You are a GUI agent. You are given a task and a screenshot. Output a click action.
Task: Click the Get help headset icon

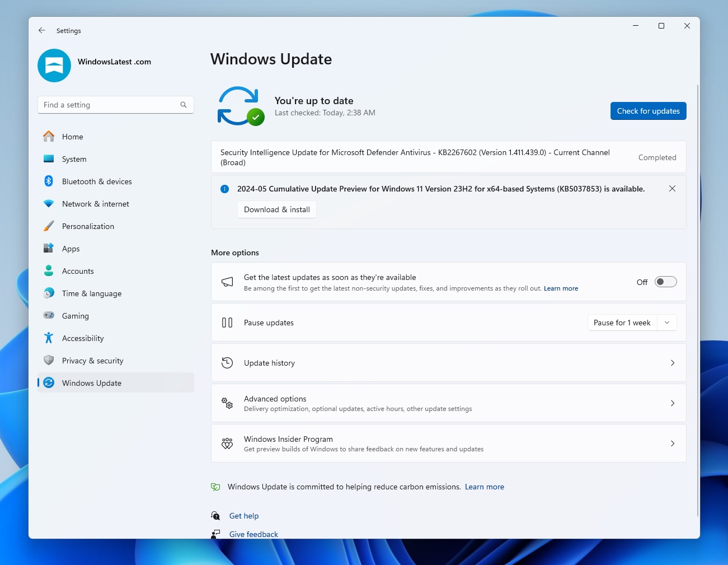pos(215,516)
